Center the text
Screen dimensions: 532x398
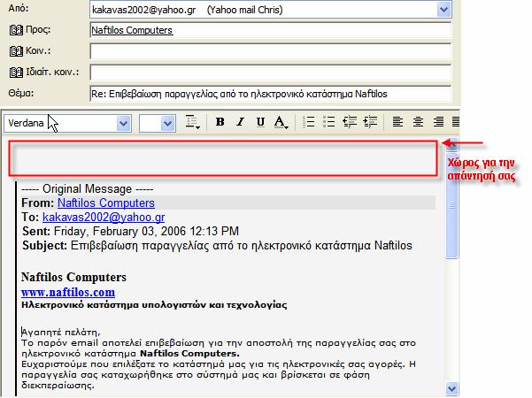[418, 122]
